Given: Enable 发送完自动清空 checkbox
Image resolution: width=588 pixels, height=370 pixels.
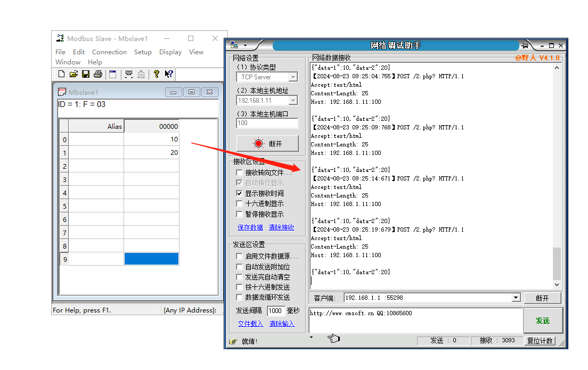Looking at the screenshot, I should pyautogui.click(x=239, y=277).
